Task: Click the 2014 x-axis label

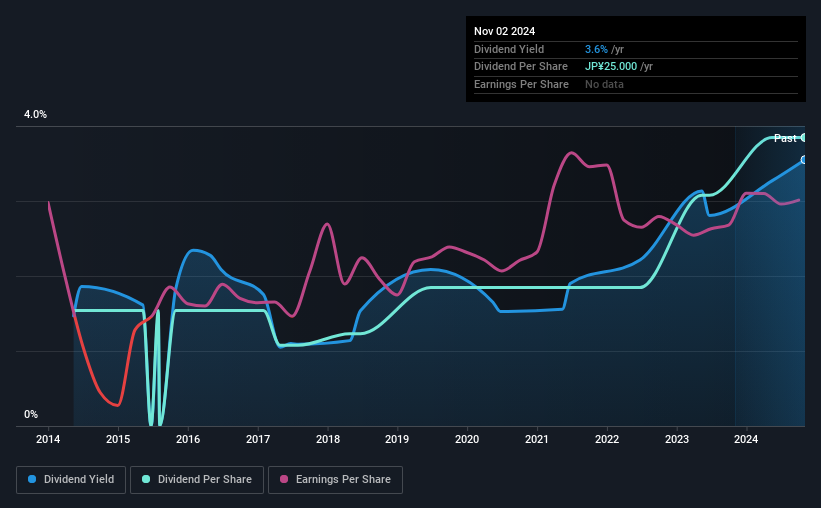Action: pyautogui.click(x=48, y=439)
